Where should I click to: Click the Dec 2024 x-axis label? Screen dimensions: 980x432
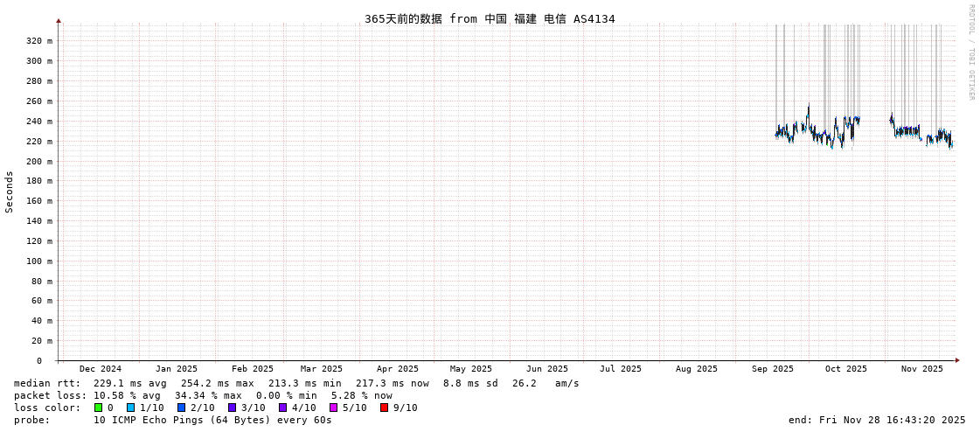pos(100,369)
